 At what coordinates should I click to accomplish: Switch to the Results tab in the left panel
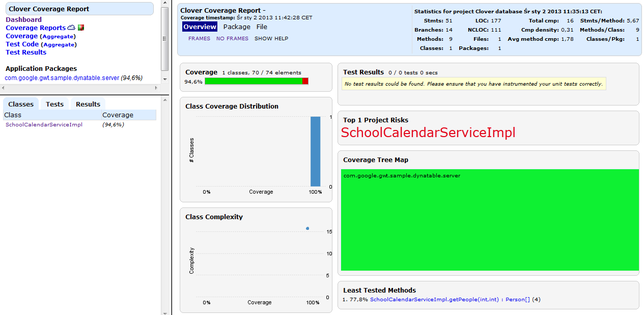coord(88,104)
